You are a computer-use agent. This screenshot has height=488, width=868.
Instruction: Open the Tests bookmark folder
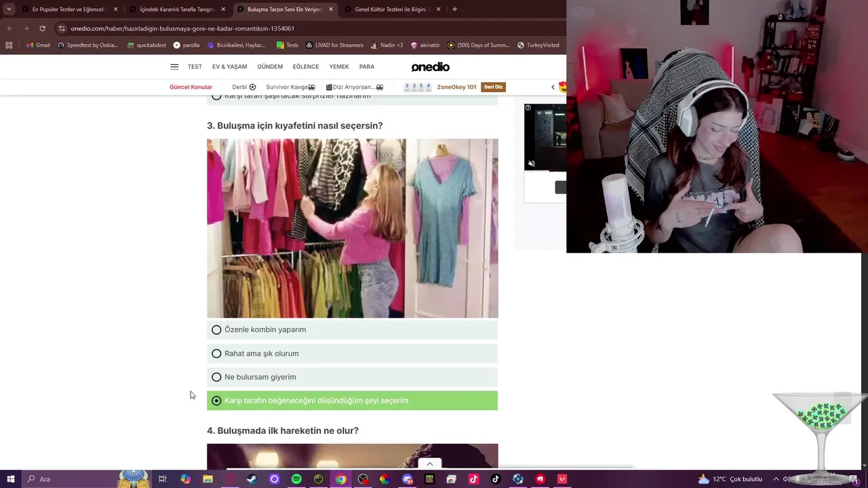tap(288, 45)
